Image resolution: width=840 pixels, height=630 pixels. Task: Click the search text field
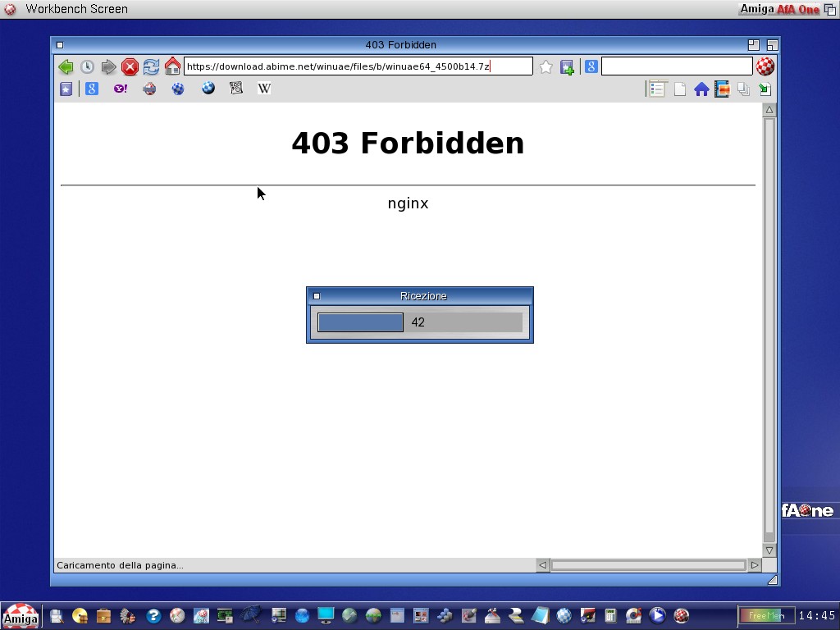click(x=676, y=66)
